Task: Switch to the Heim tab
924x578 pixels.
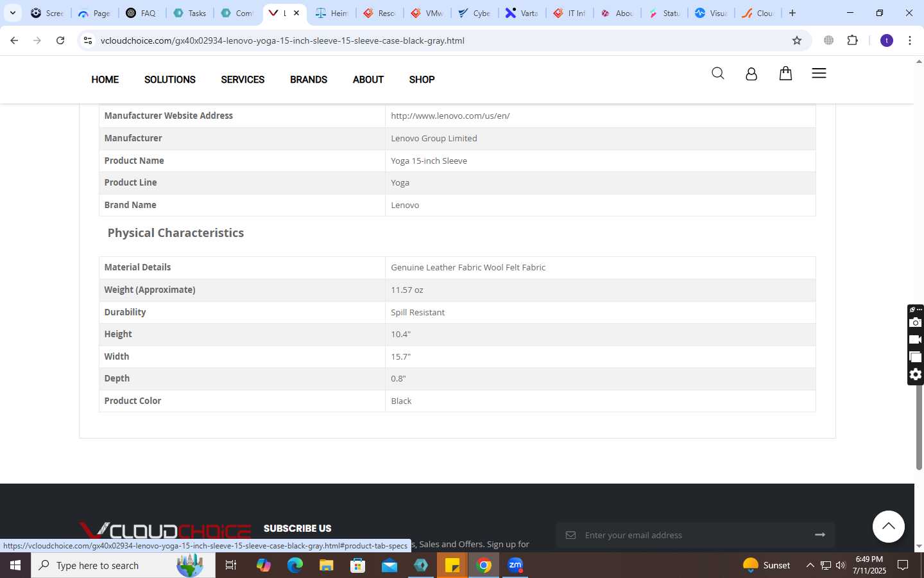Action: pyautogui.click(x=332, y=13)
